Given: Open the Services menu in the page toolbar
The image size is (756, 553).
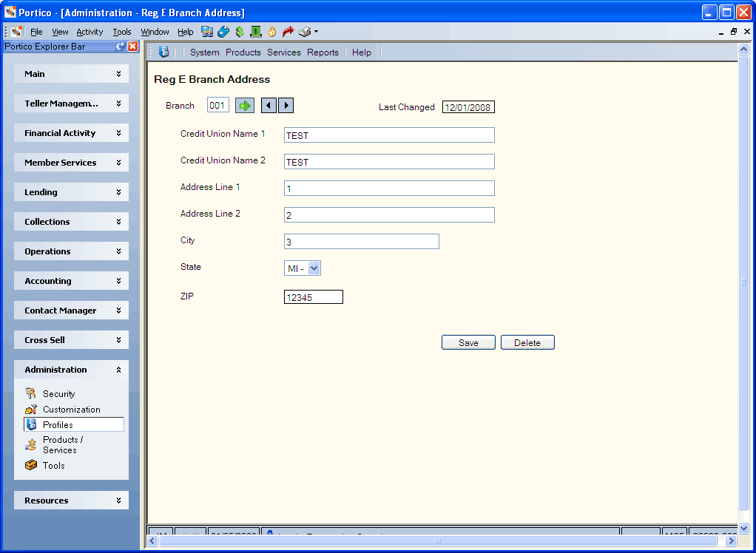Looking at the screenshot, I should tap(284, 52).
